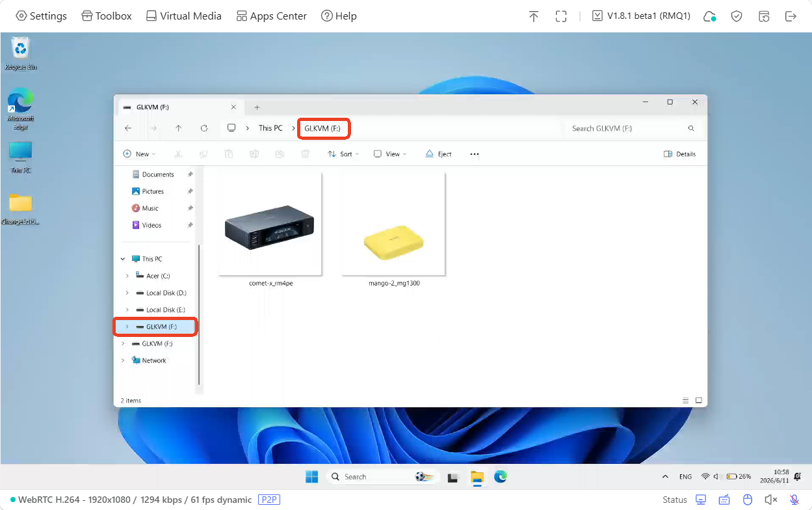Toggle the Details pane
Screen dimensions: 812x510
[680, 154]
